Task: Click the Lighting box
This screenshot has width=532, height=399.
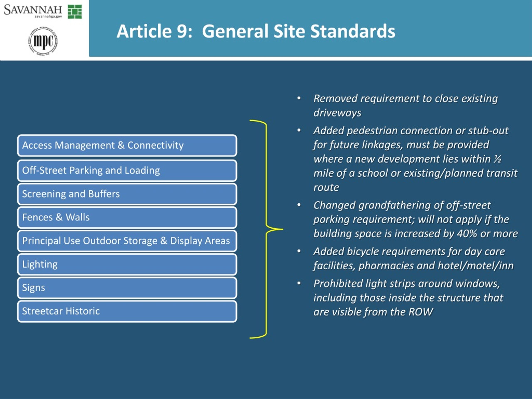Action: (x=127, y=264)
